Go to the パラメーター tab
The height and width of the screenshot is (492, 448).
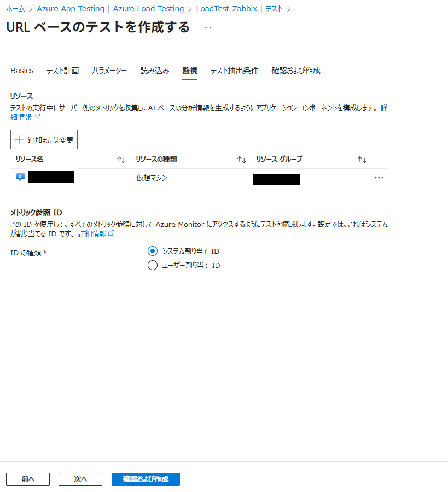pyautogui.click(x=109, y=71)
